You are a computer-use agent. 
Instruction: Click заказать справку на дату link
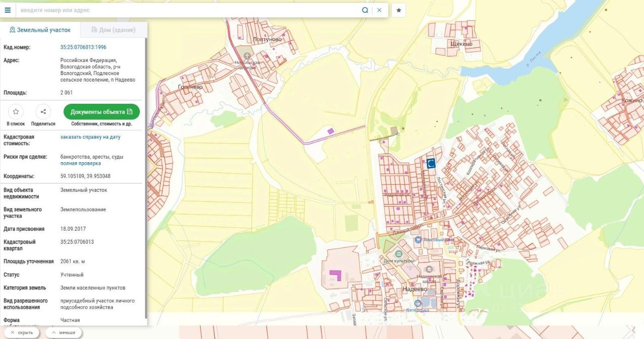pos(91,137)
